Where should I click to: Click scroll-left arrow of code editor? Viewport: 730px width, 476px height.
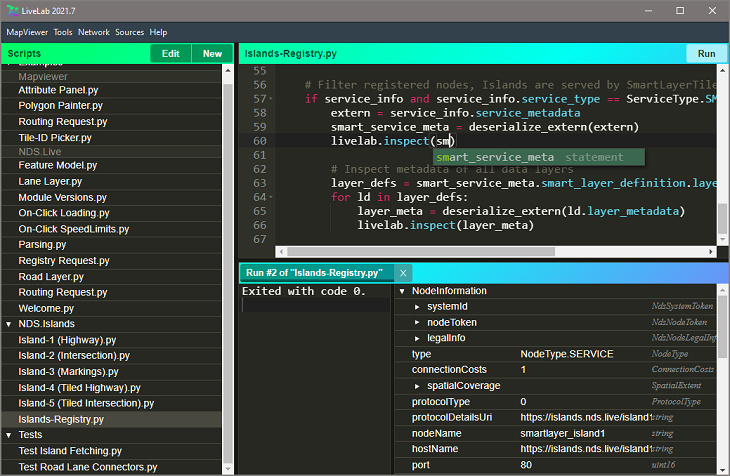[x=281, y=252]
